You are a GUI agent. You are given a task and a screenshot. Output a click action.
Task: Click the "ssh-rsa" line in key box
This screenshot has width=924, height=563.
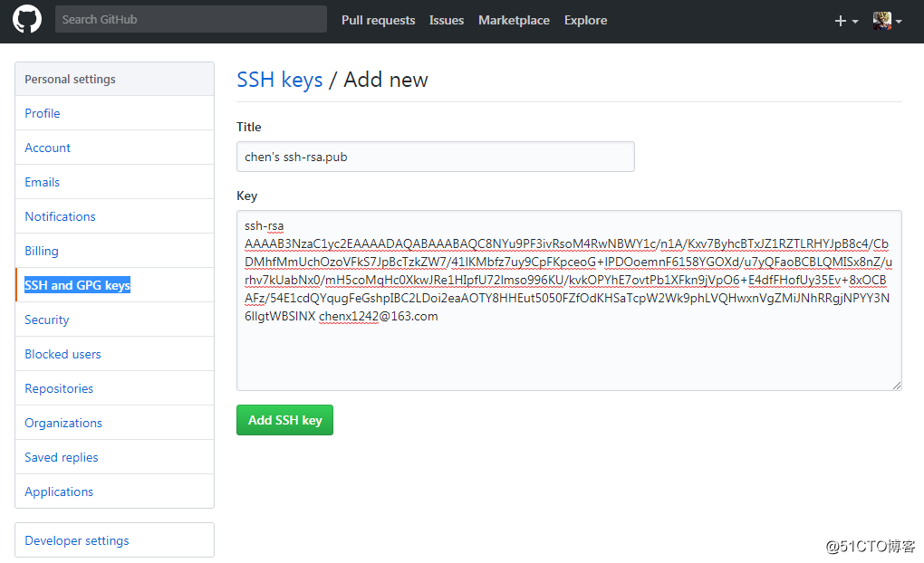[264, 226]
